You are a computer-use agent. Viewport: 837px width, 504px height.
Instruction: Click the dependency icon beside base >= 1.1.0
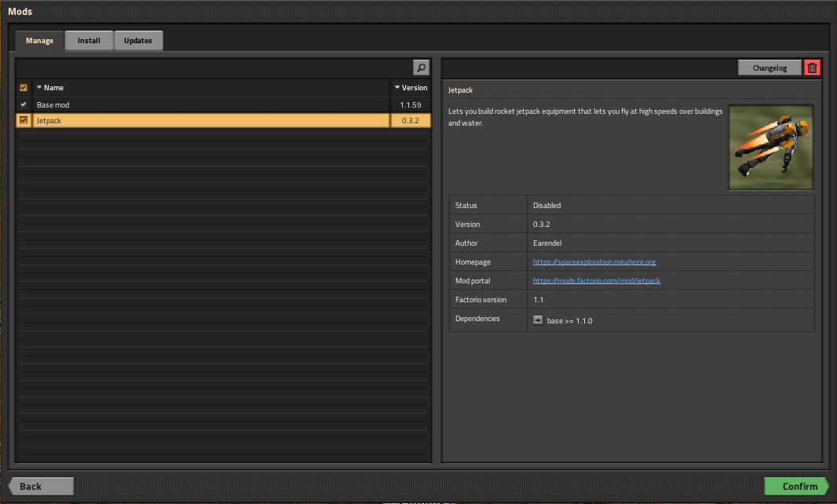click(538, 320)
